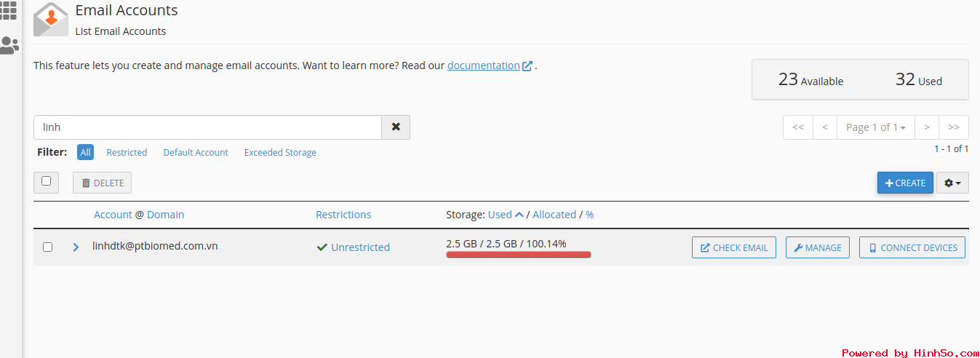This screenshot has height=358, width=980.
Task: Jump to last page with >> button
Action: click(x=954, y=127)
